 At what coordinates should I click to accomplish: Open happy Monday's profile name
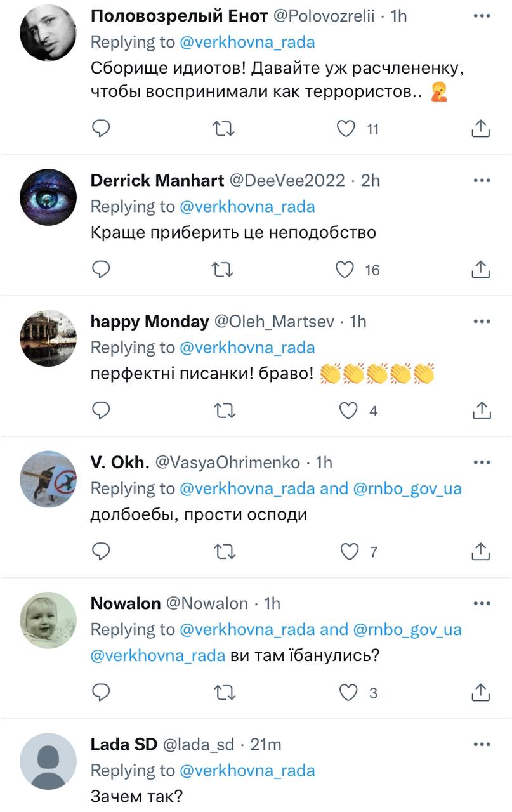click(x=150, y=322)
